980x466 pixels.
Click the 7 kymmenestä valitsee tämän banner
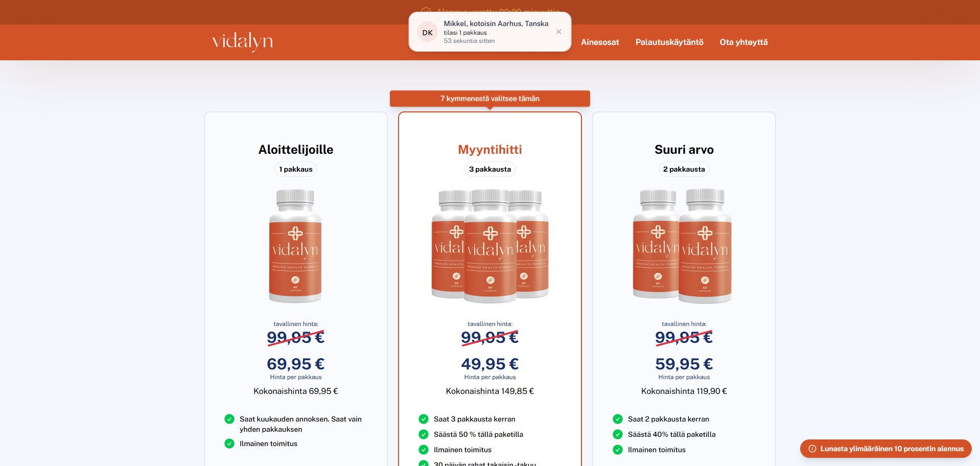tap(489, 99)
